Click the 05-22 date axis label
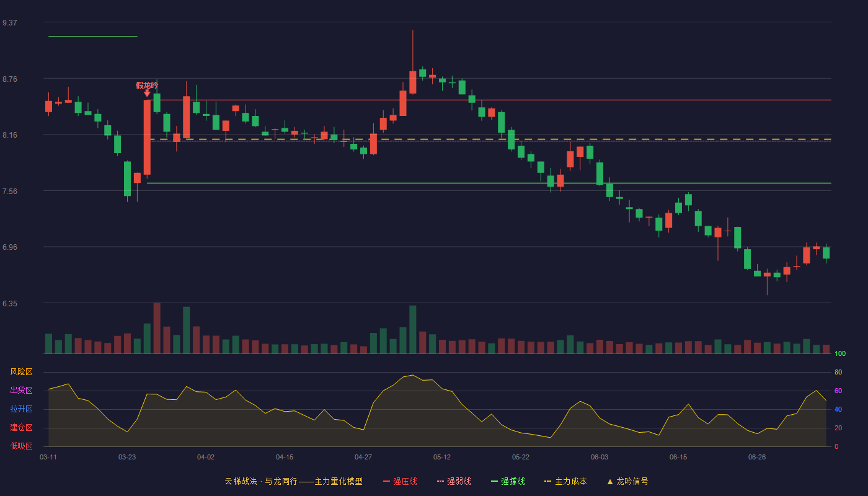 click(x=521, y=457)
